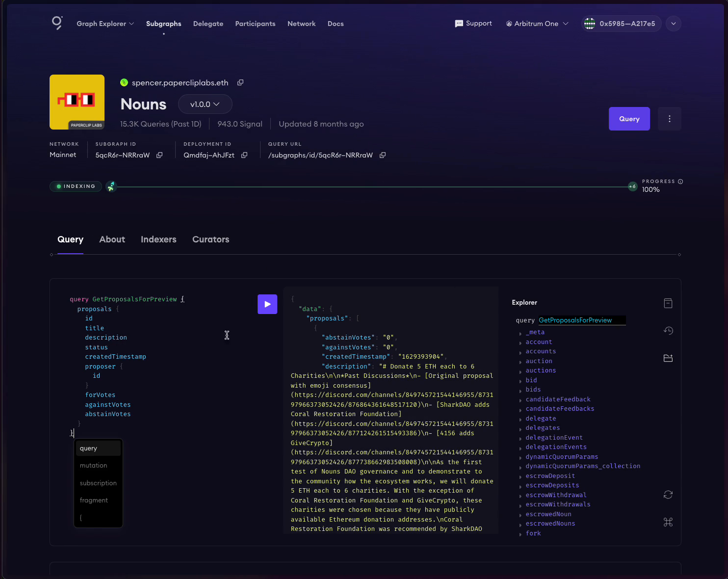Switch to the Indexers tab
Image resolution: width=728 pixels, height=579 pixels.
(x=158, y=239)
